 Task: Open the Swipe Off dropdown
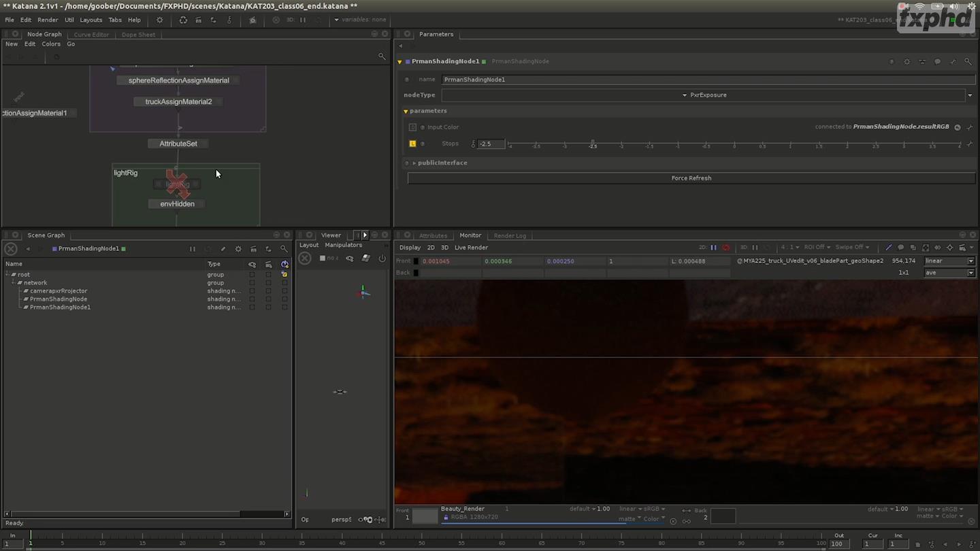pyautogui.click(x=852, y=248)
